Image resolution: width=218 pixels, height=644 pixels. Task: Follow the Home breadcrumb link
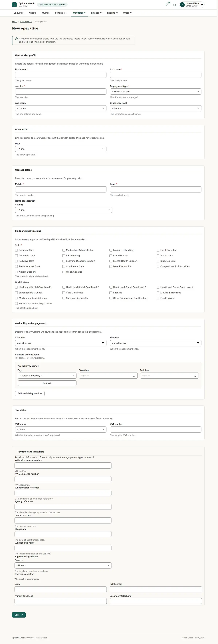[x=15, y=22]
